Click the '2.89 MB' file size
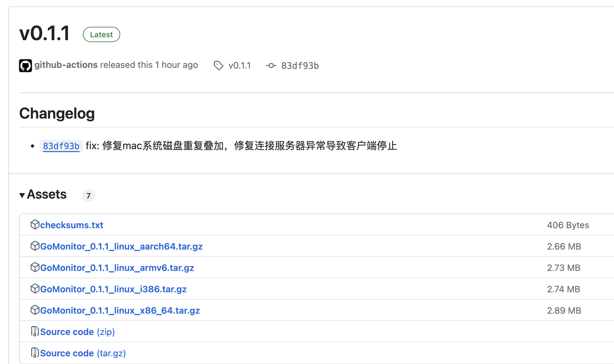 (564, 310)
